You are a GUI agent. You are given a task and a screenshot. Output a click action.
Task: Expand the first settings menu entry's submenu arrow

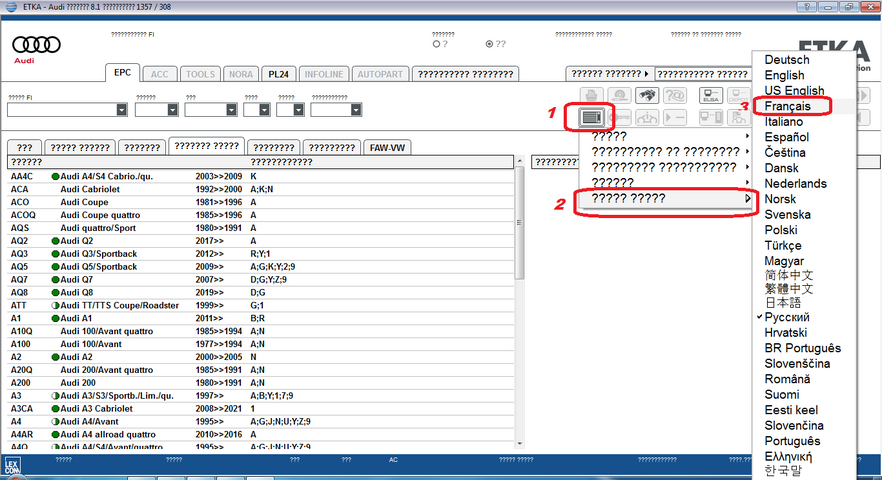click(747, 136)
